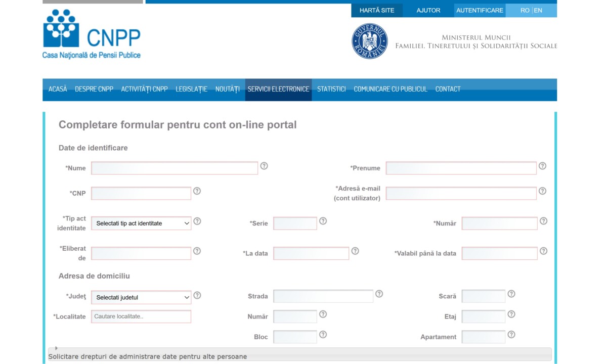Open the Servicii Electronice menu
This screenshot has width=607, height=364.
point(278,89)
